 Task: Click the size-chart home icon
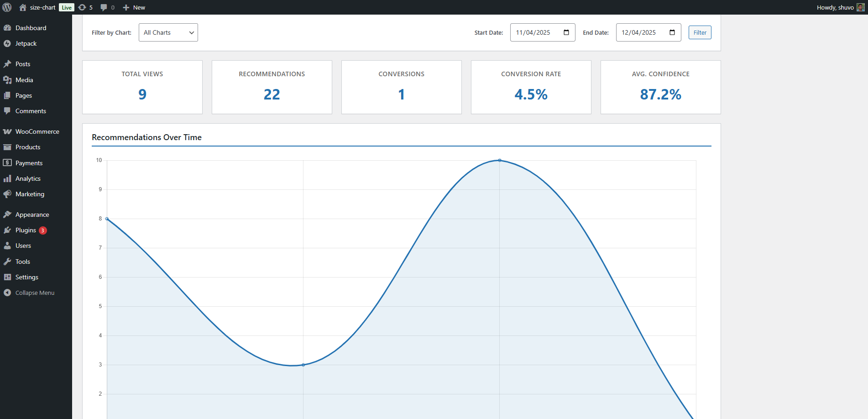click(23, 7)
